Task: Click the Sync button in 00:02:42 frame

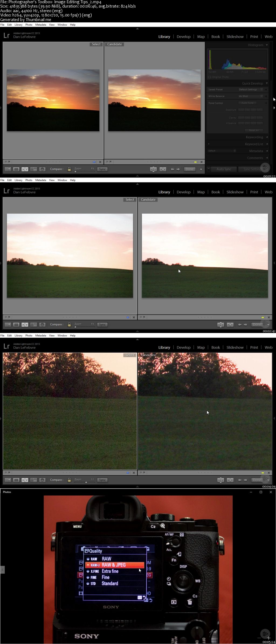Action: pyautogui.click(x=102, y=325)
